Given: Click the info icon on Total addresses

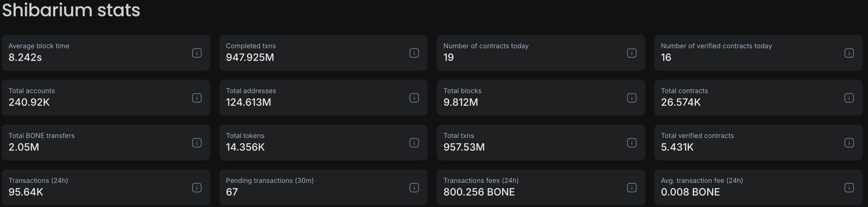Looking at the screenshot, I should point(414,98).
